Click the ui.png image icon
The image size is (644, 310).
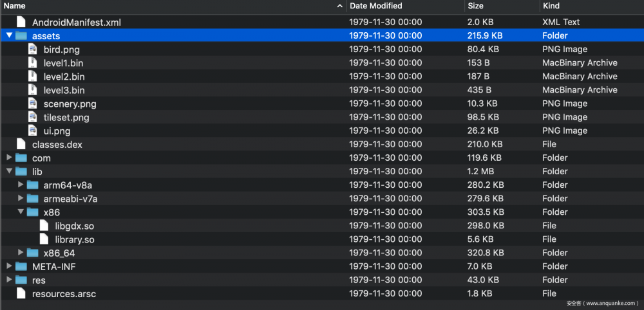32,131
